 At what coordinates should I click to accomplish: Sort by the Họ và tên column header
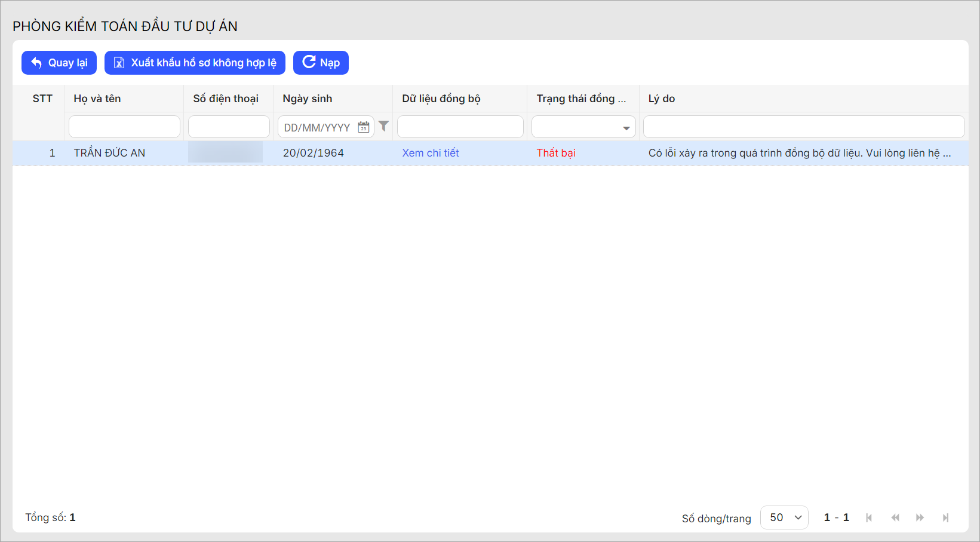click(x=97, y=99)
